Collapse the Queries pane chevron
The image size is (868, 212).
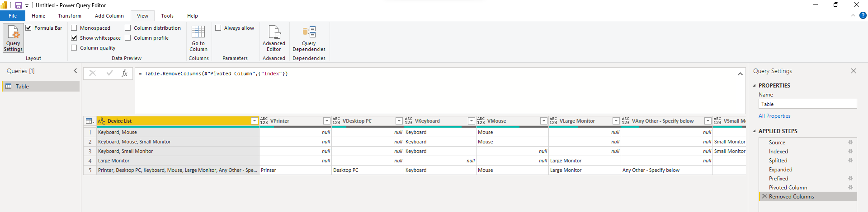pyautogui.click(x=75, y=71)
